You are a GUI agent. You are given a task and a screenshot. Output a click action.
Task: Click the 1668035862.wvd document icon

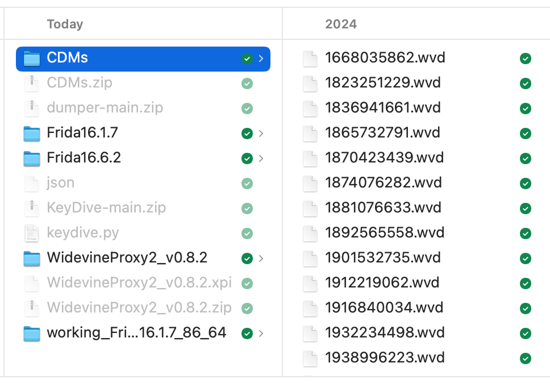tap(310, 59)
